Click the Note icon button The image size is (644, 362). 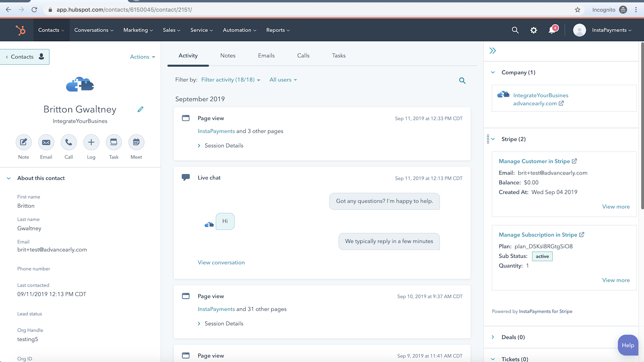tap(24, 142)
